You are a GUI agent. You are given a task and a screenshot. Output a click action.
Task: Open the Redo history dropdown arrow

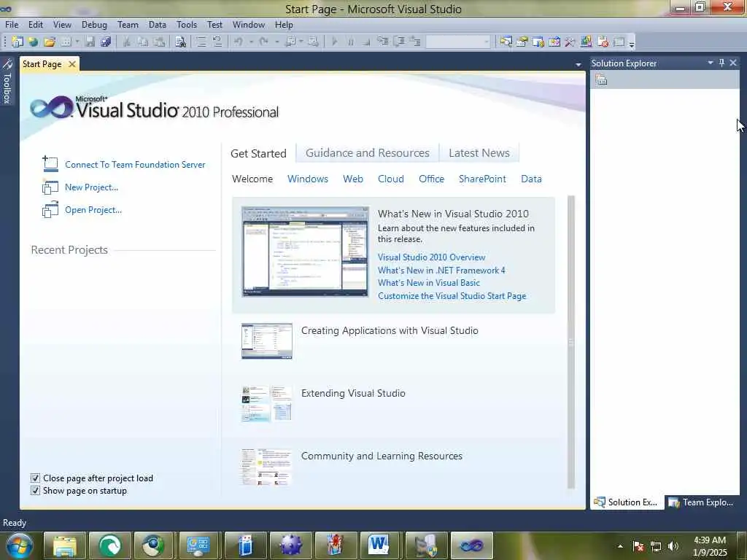(x=276, y=42)
